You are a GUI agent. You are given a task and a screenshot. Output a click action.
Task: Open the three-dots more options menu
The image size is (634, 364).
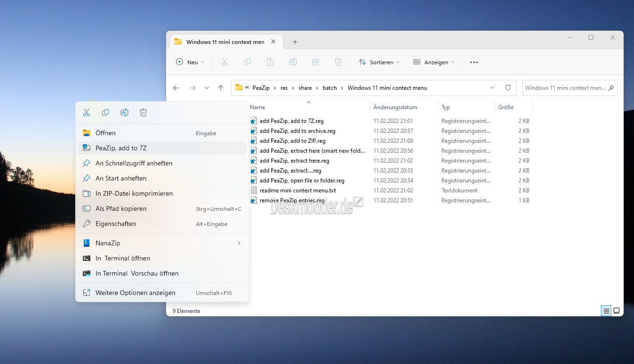[474, 62]
